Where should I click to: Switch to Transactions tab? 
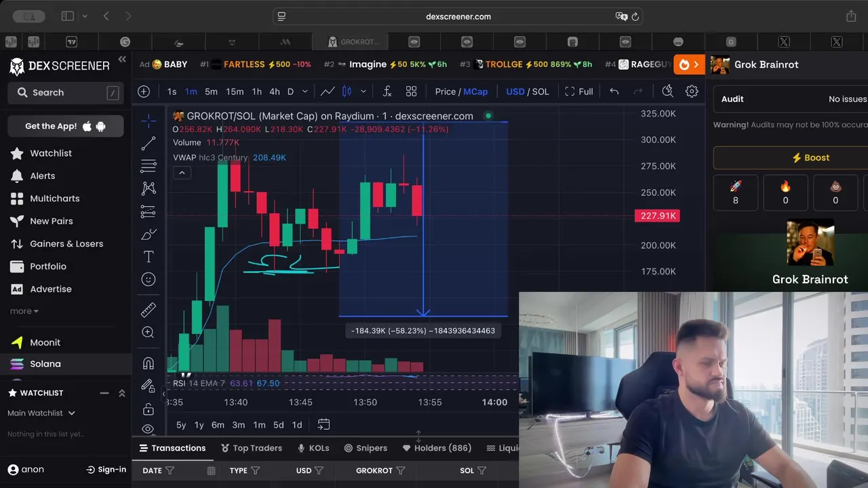tap(172, 448)
